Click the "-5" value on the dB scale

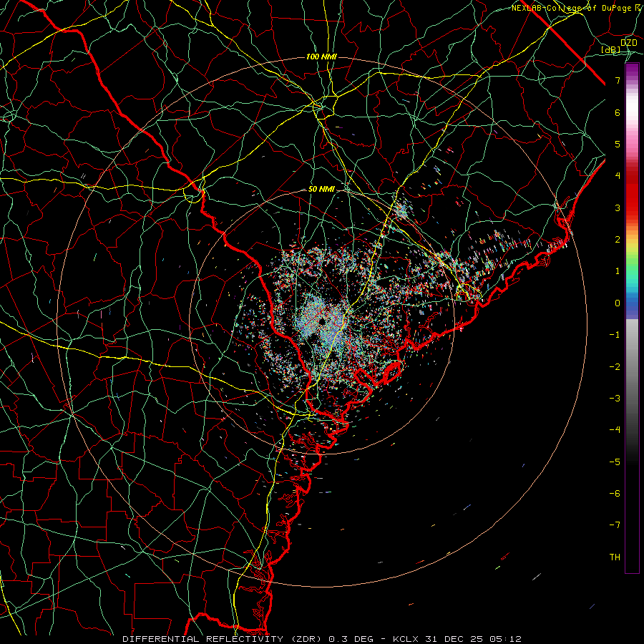(615, 462)
